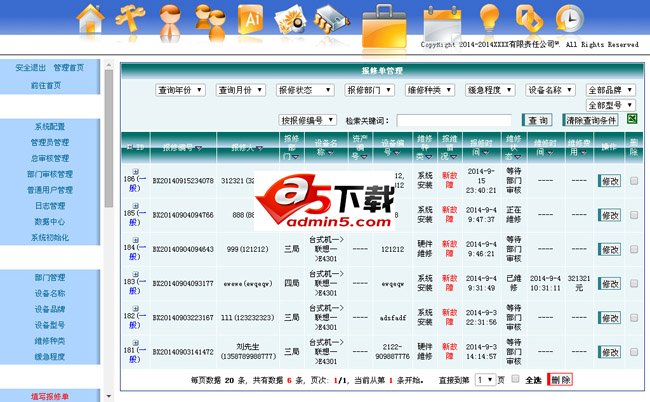Open the 维修种类 filter dropdown
The height and width of the screenshot is (402, 650).
coord(430,90)
